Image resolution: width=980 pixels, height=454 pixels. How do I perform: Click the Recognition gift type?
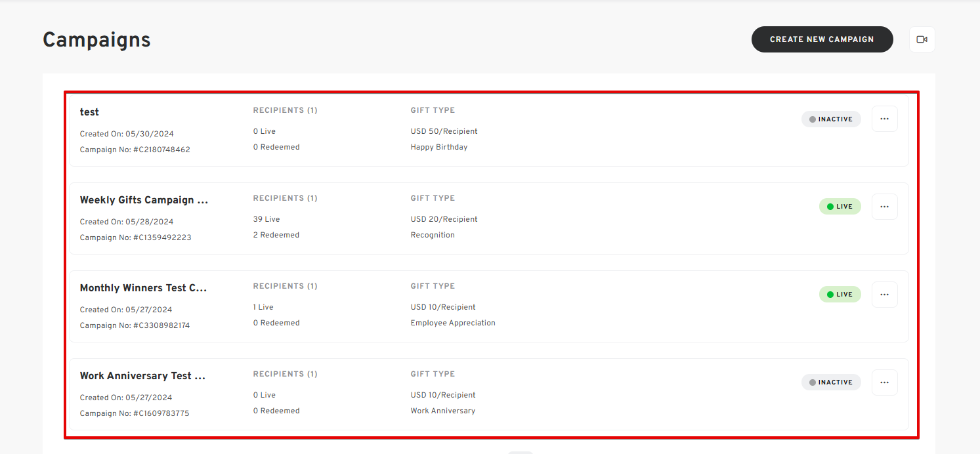(433, 235)
